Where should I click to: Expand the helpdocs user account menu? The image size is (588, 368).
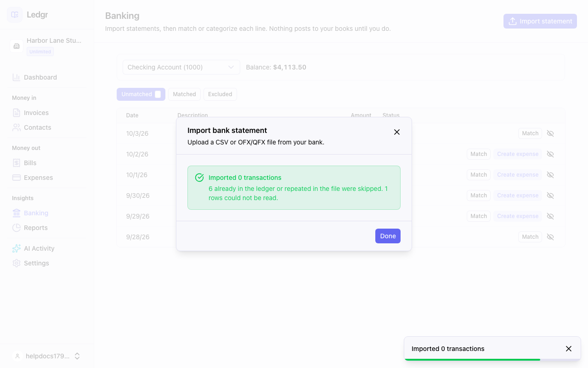pos(47,356)
